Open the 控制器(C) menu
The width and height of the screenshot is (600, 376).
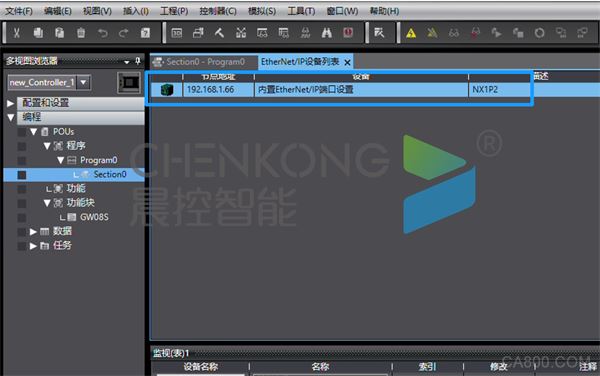coord(218,11)
